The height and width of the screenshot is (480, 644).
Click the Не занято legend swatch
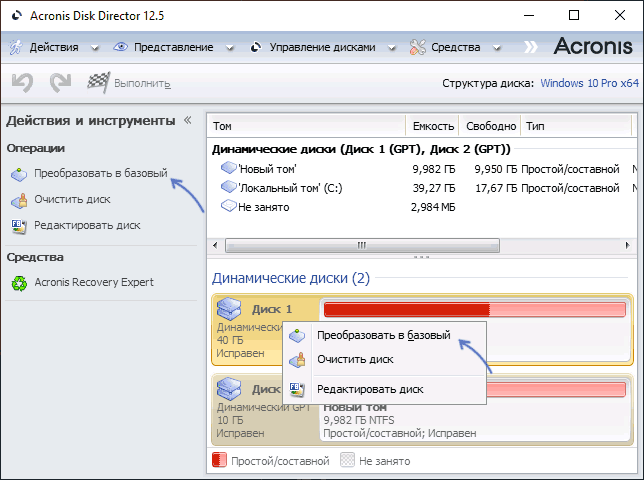[347, 460]
